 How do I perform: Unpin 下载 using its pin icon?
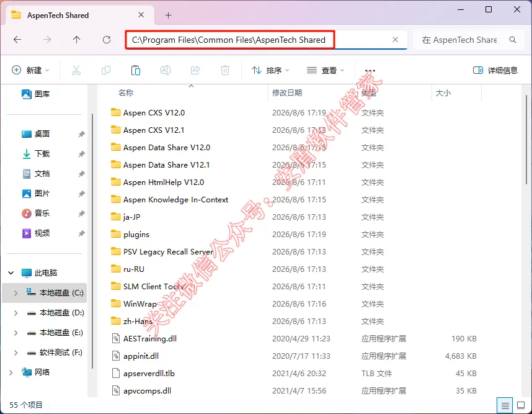click(81, 154)
